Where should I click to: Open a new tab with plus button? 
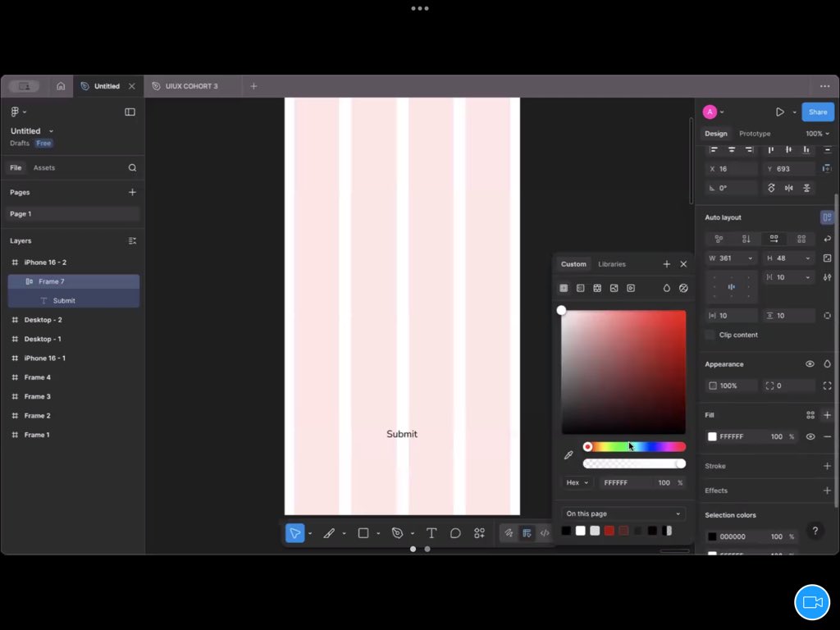(x=254, y=85)
